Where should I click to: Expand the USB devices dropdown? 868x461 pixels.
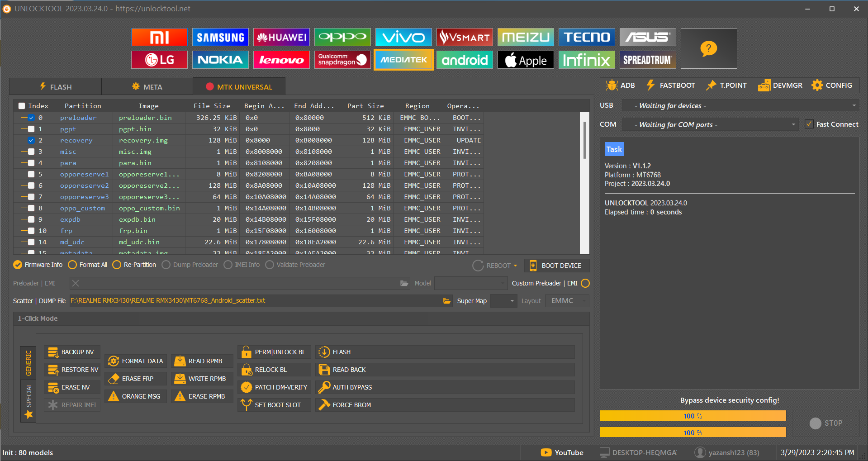740,105
